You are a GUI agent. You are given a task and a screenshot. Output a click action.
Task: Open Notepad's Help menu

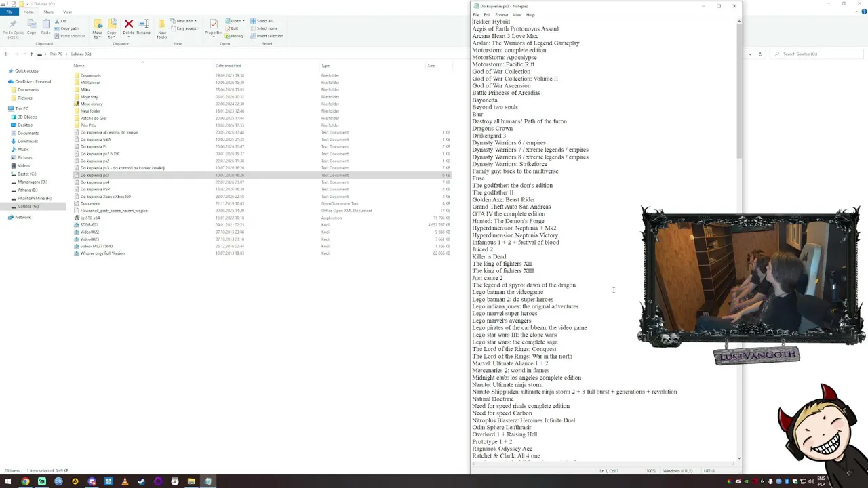point(530,15)
